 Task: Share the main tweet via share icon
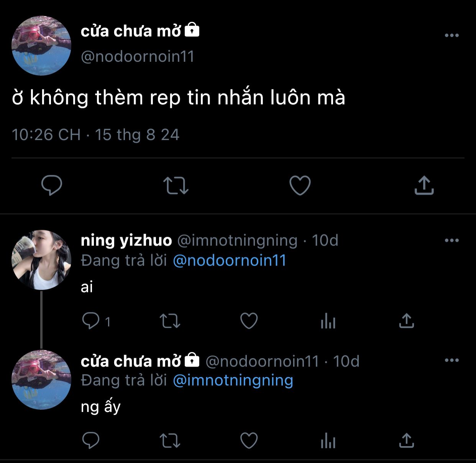point(424,185)
